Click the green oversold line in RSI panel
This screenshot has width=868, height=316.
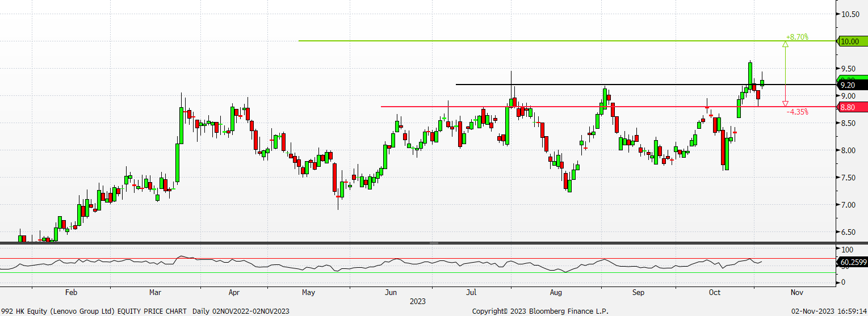click(418, 272)
